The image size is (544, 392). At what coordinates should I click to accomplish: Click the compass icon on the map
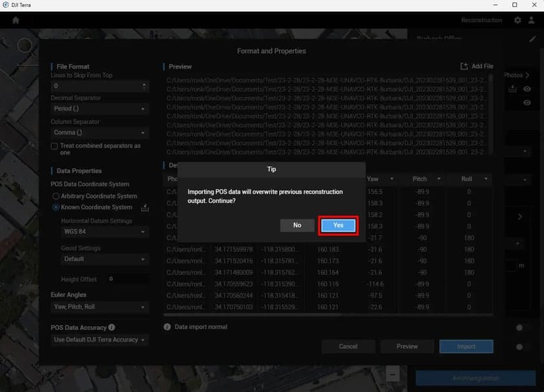pyautogui.click(x=24, y=46)
